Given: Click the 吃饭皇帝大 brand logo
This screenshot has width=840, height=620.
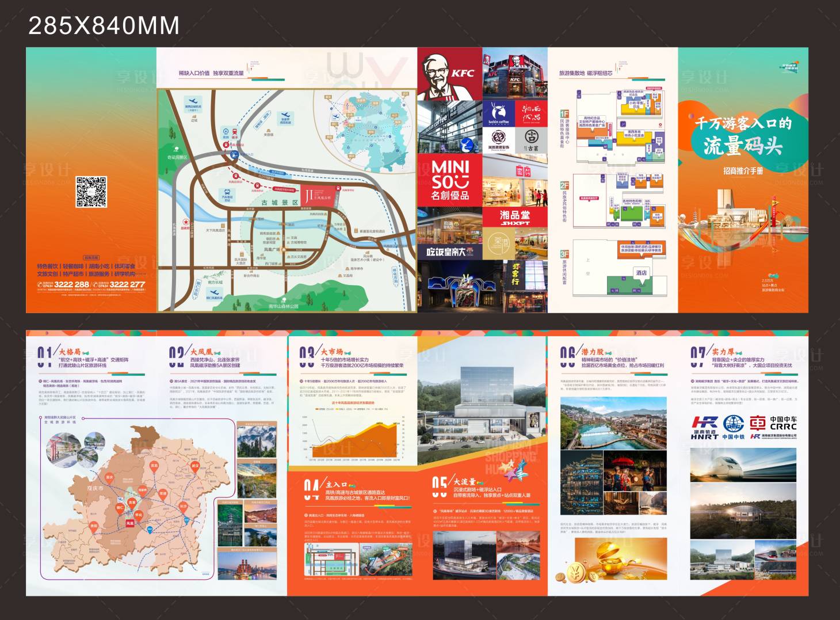Looking at the screenshot, I should (450, 252).
